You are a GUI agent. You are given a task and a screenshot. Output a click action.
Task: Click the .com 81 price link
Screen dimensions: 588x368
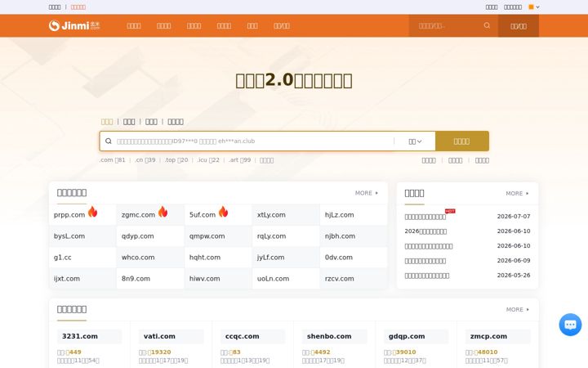point(112,160)
